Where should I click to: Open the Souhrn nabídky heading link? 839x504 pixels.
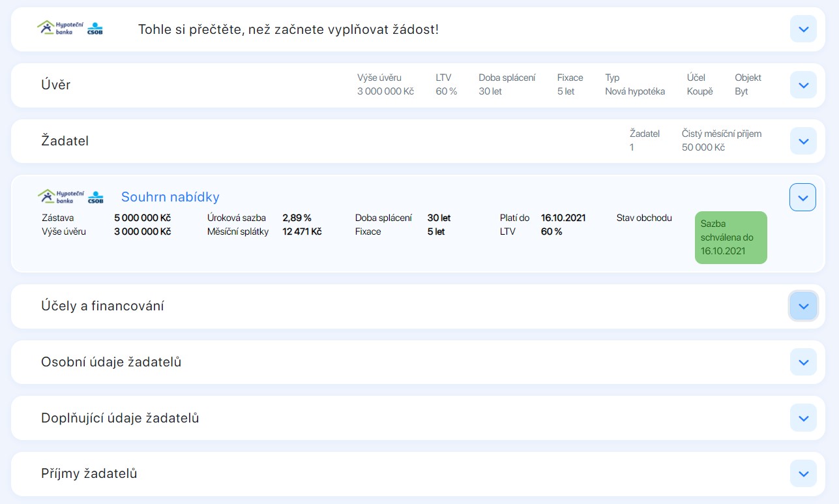point(170,197)
